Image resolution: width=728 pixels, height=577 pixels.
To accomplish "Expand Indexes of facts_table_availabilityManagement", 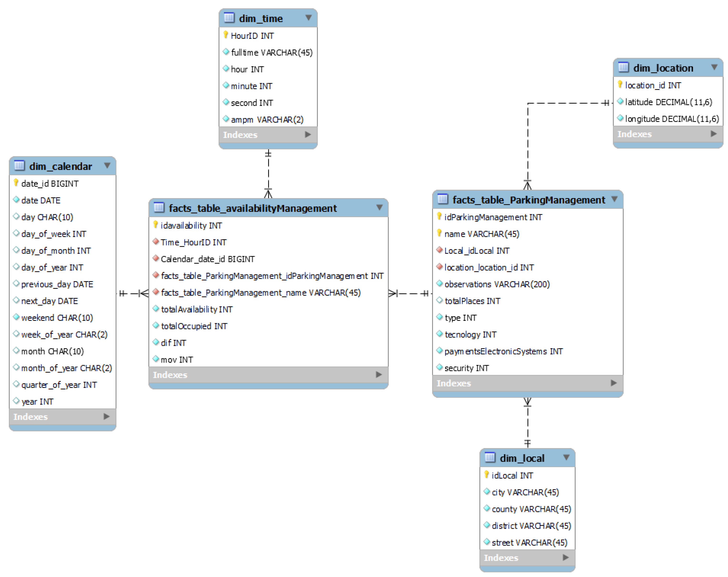I will [379, 375].
